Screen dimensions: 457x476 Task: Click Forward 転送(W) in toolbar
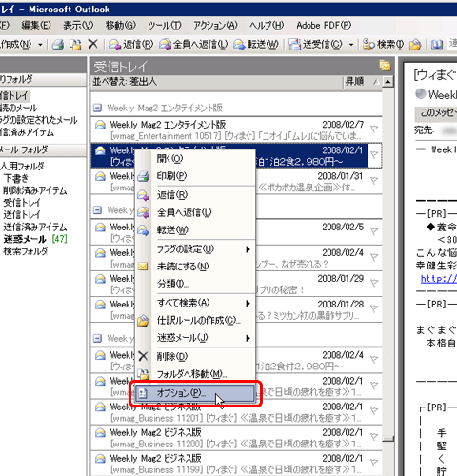(256, 45)
